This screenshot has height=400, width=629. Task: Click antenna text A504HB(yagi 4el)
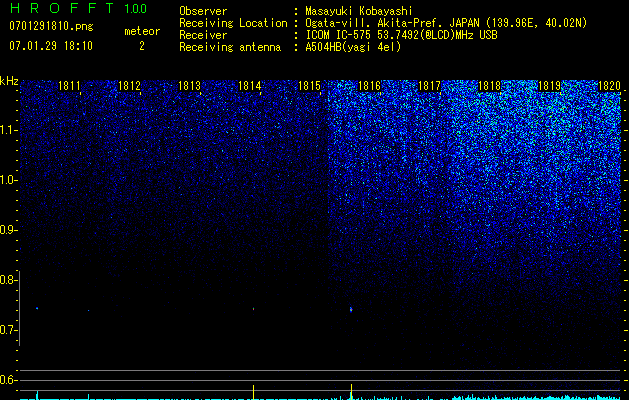(353, 47)
